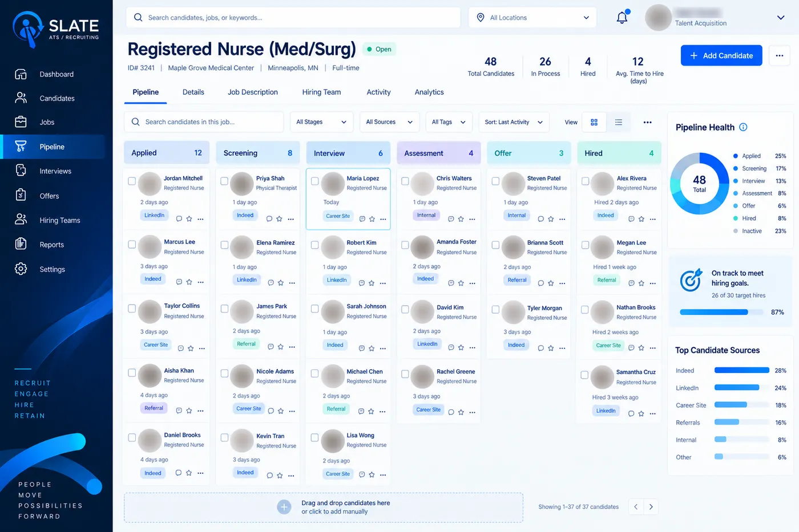The width and height of the screenshot is (799, 532).
Task: Open the job header more options button
Action: [780, 55]
